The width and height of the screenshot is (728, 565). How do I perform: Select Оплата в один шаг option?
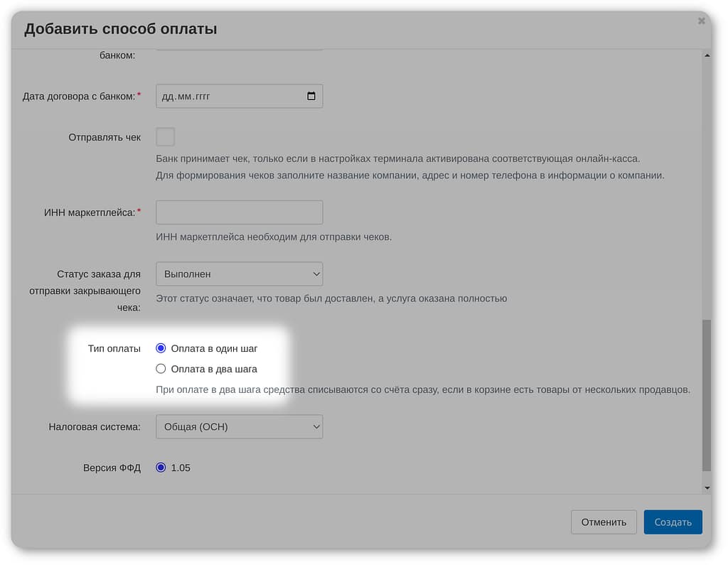pos(161,348)
